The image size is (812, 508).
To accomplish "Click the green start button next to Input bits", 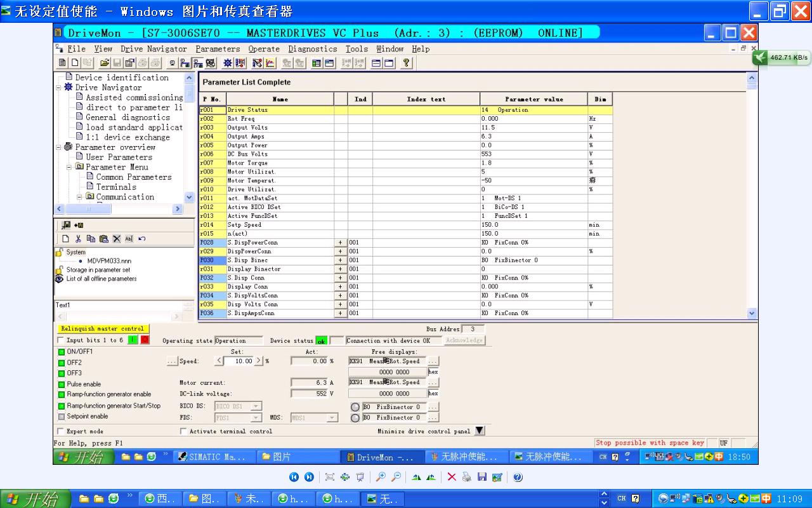I will (x=133, y=340).
